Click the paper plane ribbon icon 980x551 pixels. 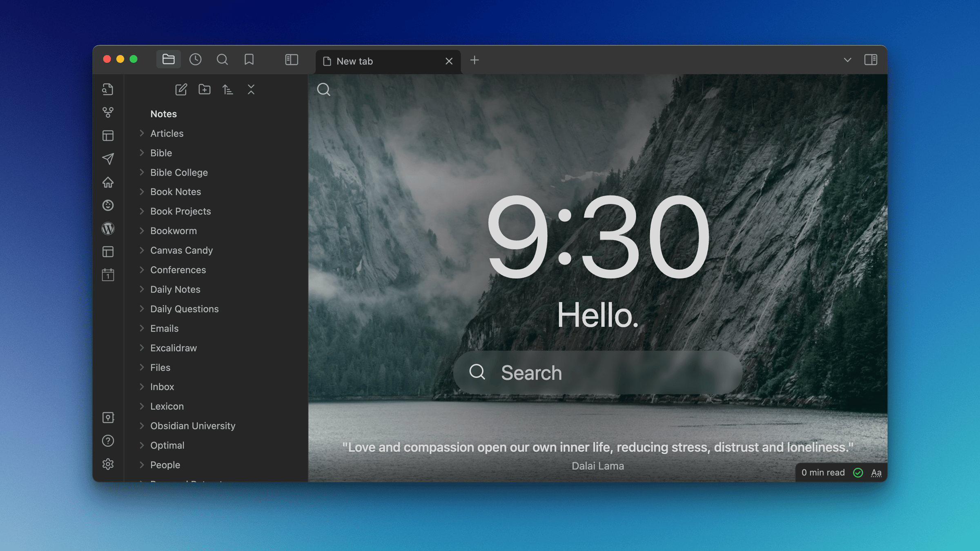[108, 159]
